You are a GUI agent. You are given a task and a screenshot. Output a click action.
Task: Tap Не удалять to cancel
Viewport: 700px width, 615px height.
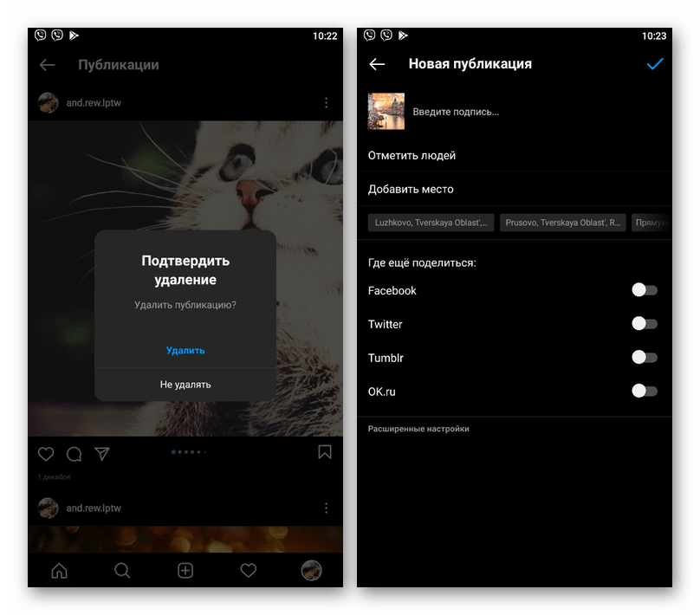185,385
